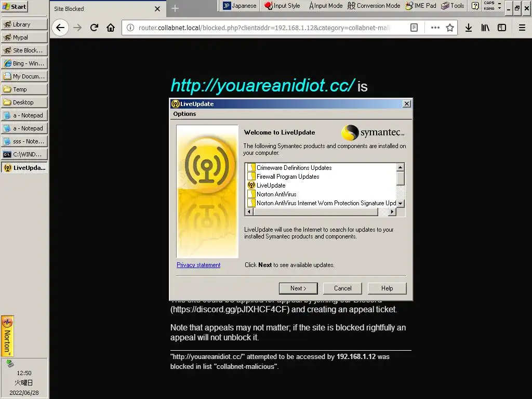Cancel the LiveUpdate wizard
This screenshot has height=399, width=532.
click(343, 288)
